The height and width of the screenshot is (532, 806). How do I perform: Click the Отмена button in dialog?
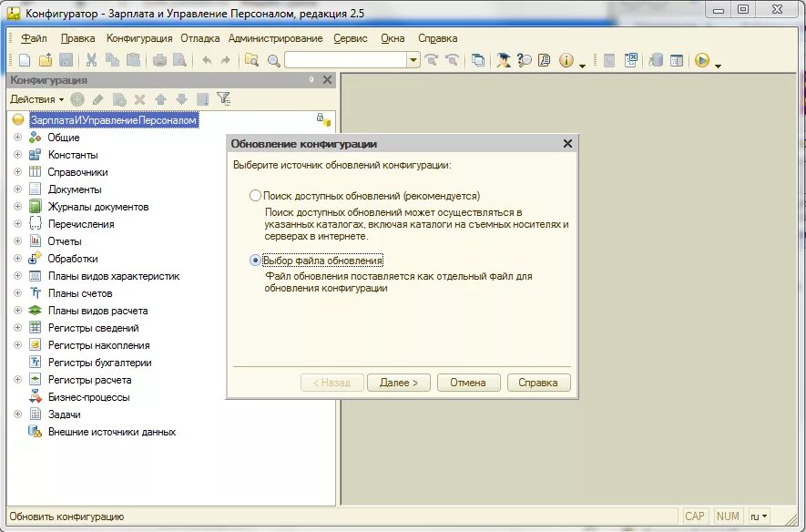coord(468,383)
